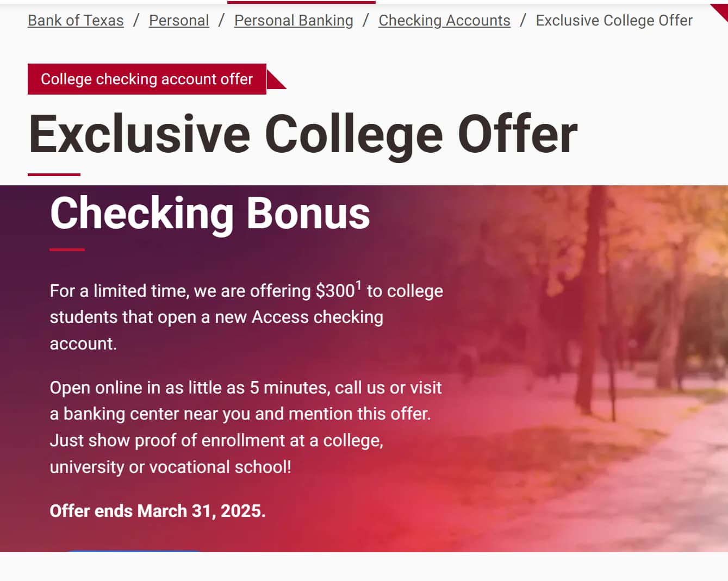Open footnote 1 next to $300
The height and width of the screenshot is (581, 728).
coord(358,285)
